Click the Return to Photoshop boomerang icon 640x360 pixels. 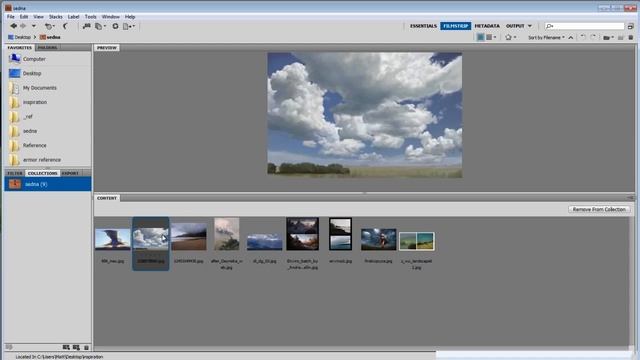[x=65, y=26]
